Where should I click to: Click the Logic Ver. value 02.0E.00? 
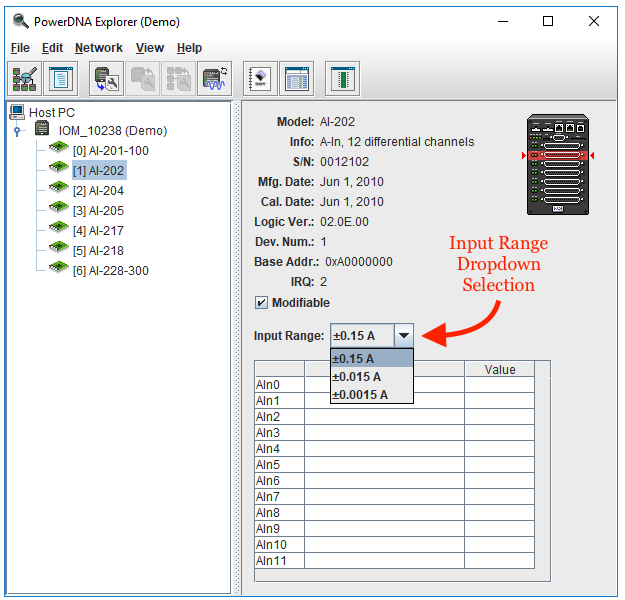[x=344, y=222]
